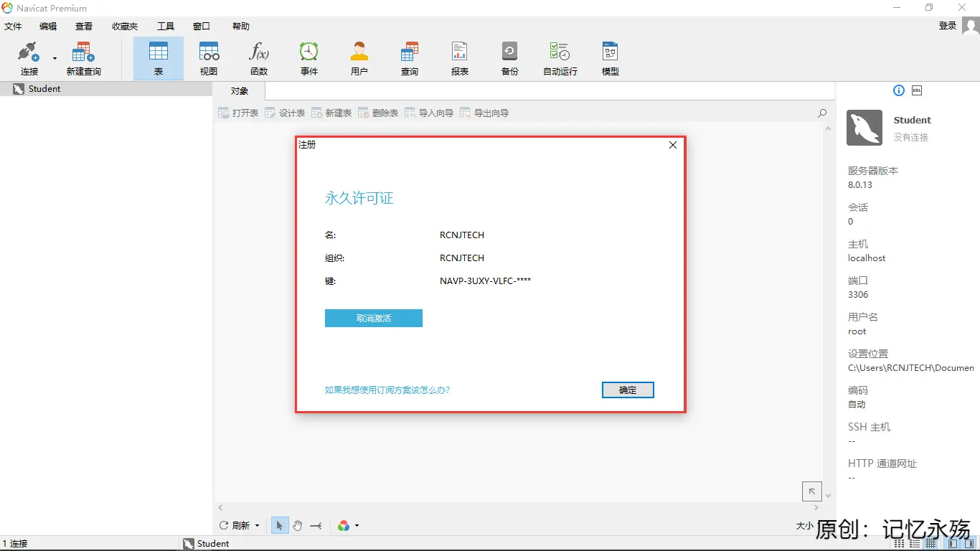This screenshot has height=551, width=980.
Task: Select the hand pan tool
Action: point(298,526)
